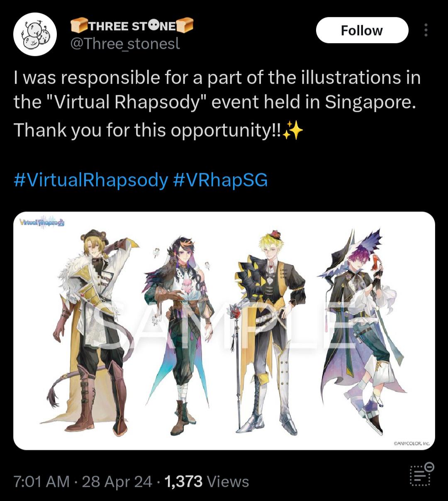Image resolution: width=448 pixels, height=501 pixels.
Task: Open the #VirtualRhapsody hashtag
Action: 91,180
